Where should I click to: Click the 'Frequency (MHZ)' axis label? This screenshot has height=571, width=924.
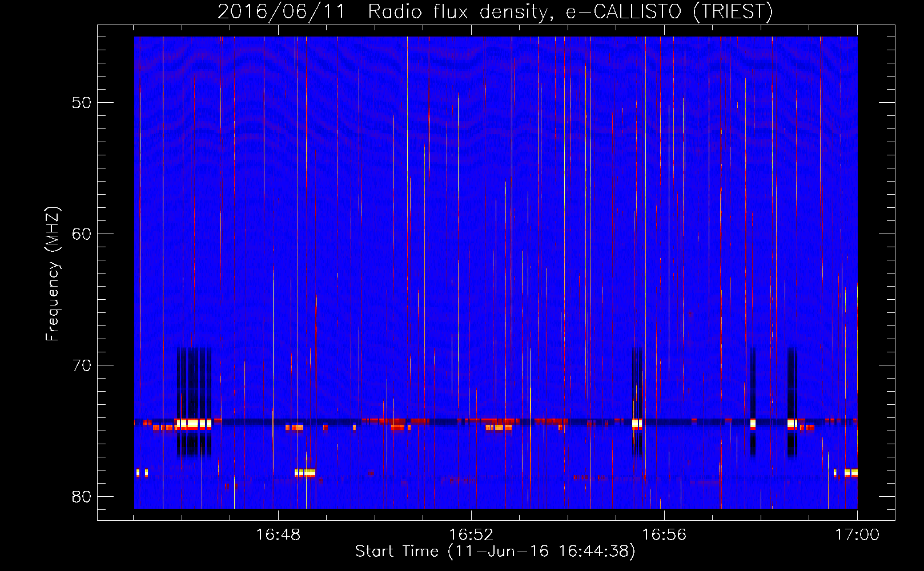52,274
